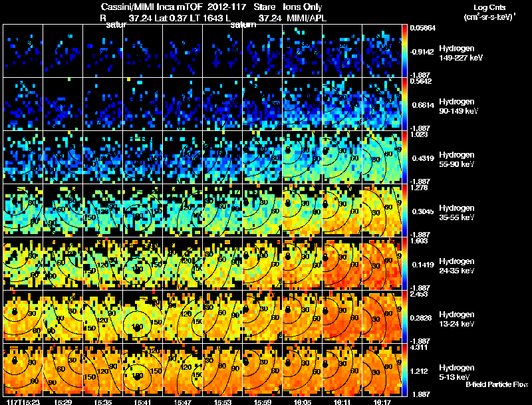532x405 pixels.
Task: Select the Hydrogen 149-227 keV panel at 16:17
Action: (x=382, y=51)
